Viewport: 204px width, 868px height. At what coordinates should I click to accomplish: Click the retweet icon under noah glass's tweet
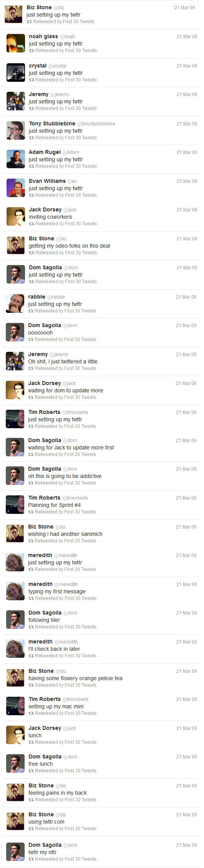click(32, 51)
